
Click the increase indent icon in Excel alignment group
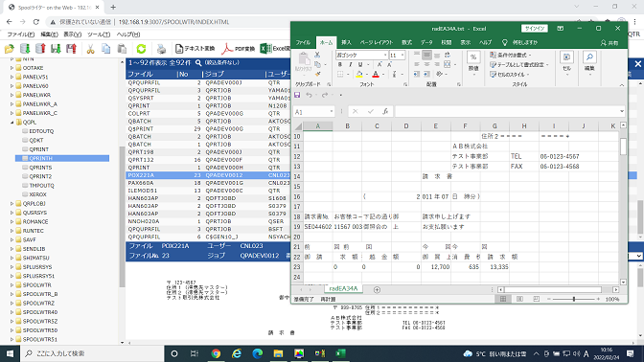coord(426,74)
